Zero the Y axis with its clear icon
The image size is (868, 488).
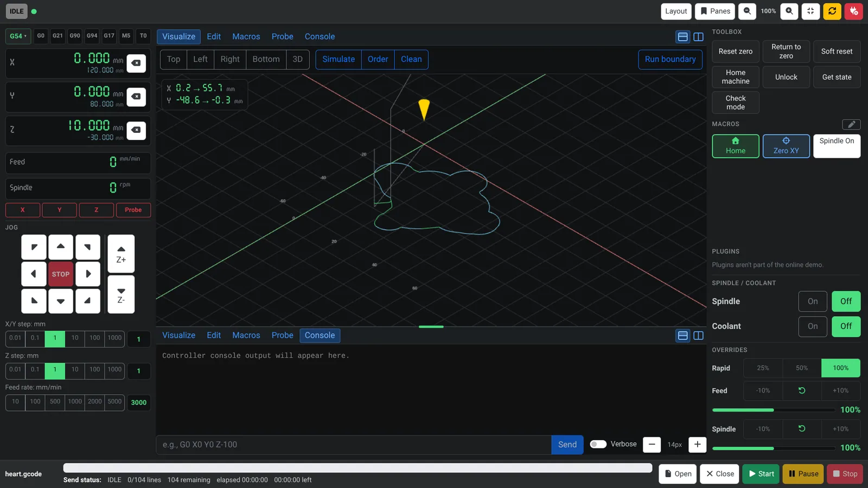(136, 97)
